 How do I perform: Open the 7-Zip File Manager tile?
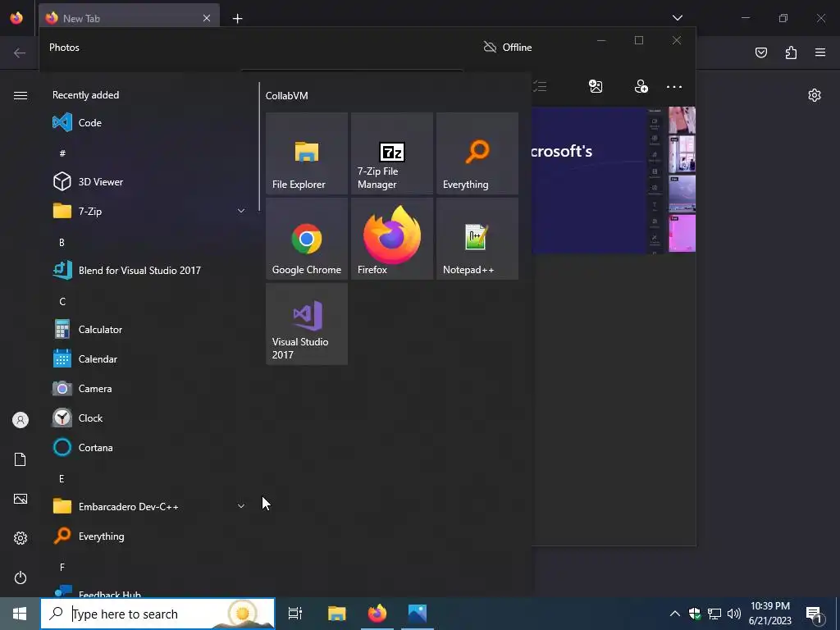(x=392, y=153)
